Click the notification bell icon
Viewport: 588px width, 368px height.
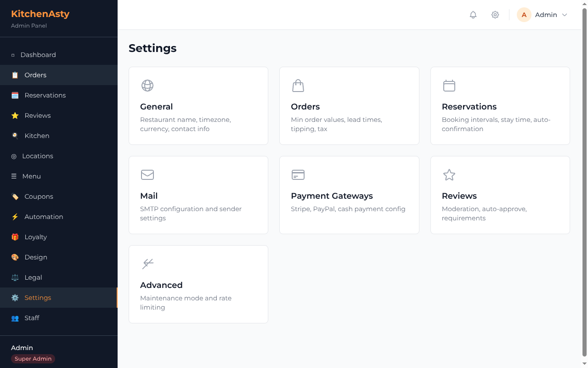pyautogui.click(x=473, y=15)
